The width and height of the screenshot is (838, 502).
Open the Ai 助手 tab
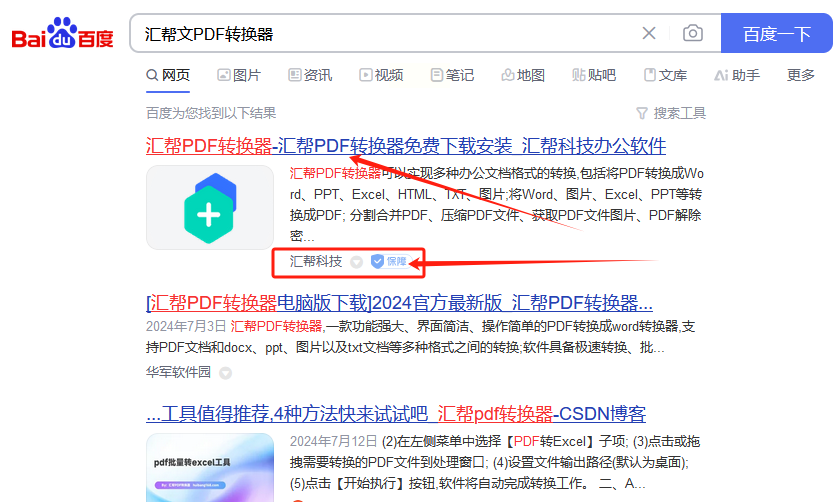tap(737, 75)
